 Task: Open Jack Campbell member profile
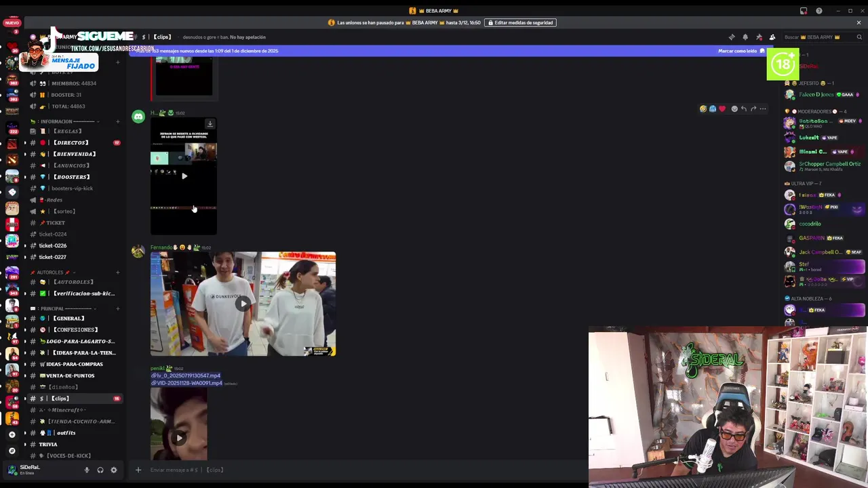coord(824,252)
